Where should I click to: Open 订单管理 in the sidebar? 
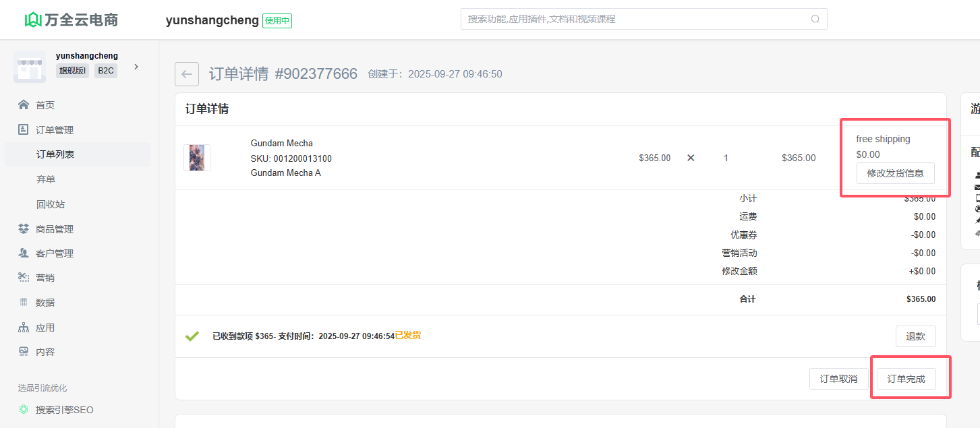pos(55,130)
